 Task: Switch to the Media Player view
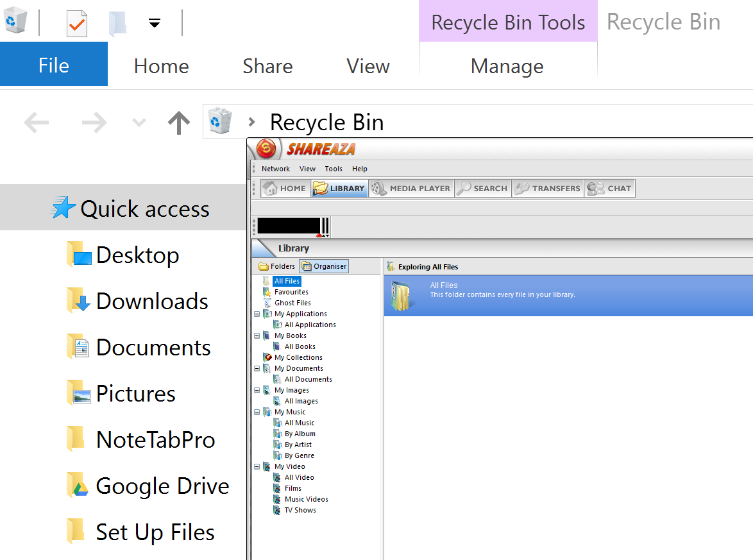tap(410, 189)
